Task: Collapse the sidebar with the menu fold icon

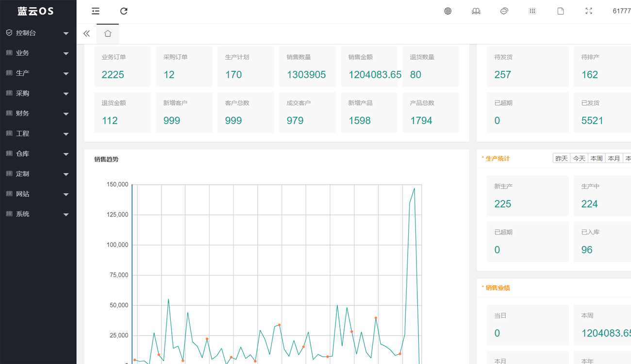Action: tap(96, 11)
